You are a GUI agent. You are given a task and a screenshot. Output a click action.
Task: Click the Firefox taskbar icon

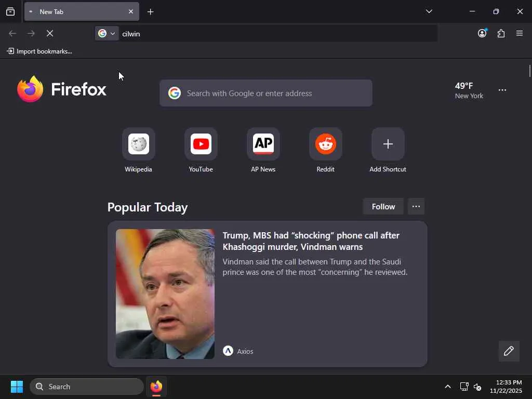click(156, 387)
